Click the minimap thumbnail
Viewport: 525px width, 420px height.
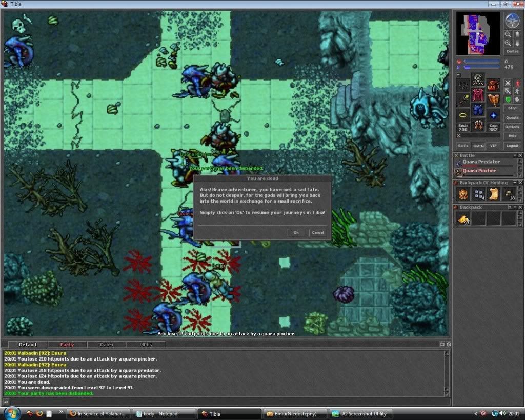point(478,33)
